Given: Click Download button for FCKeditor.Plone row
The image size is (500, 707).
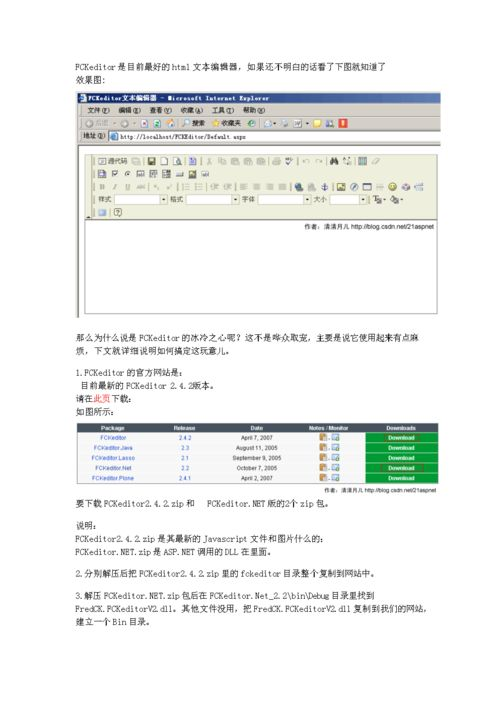Looking at the screenshot, I should pyautogui.click(x=401, y=478).
